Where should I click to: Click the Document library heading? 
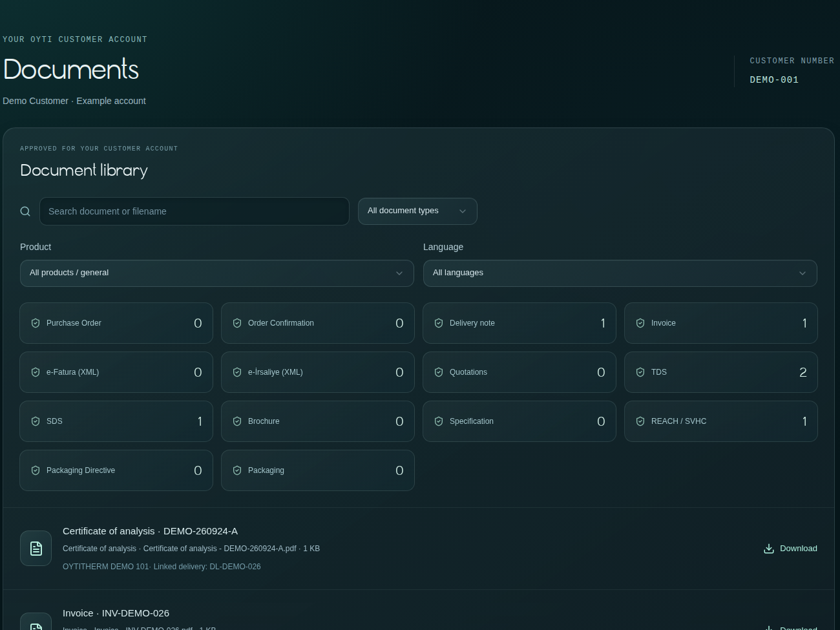pyautogui.click(x=84, y=171)
